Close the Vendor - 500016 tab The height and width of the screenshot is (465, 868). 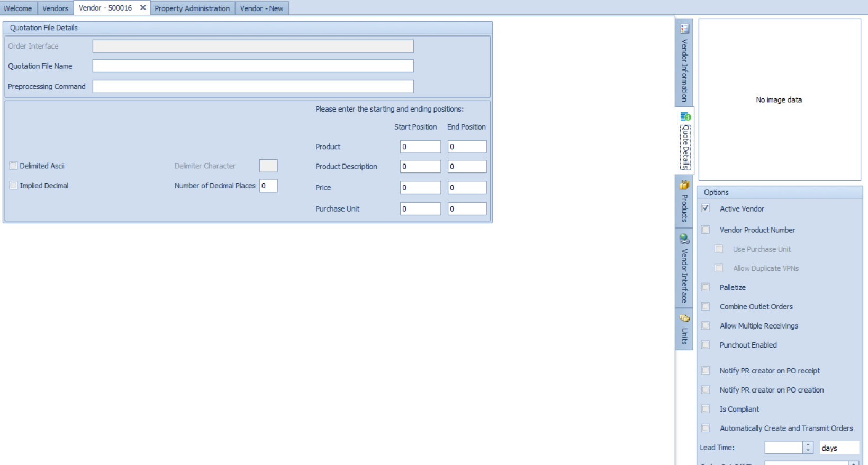pos(143,8)
